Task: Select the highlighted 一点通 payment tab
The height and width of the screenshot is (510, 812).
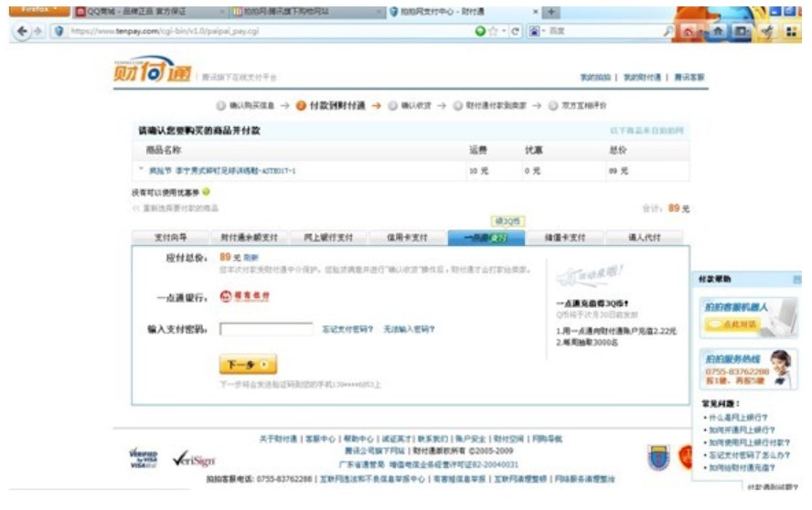Action: tap(486, 237)
